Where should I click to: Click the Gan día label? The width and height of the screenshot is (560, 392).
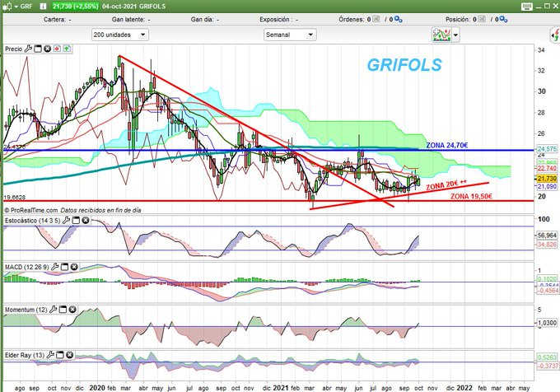tap(202, 19)
